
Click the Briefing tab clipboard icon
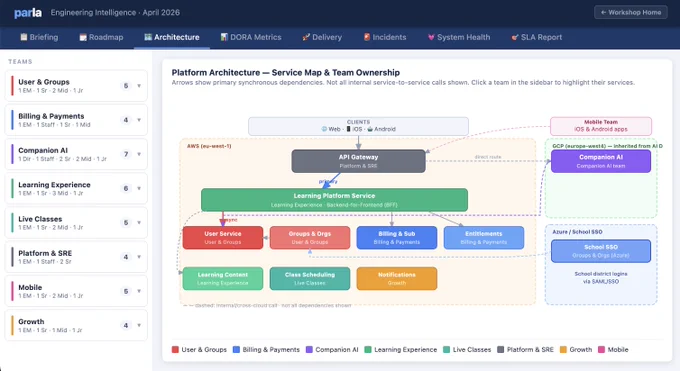click(x=23, y=37)
